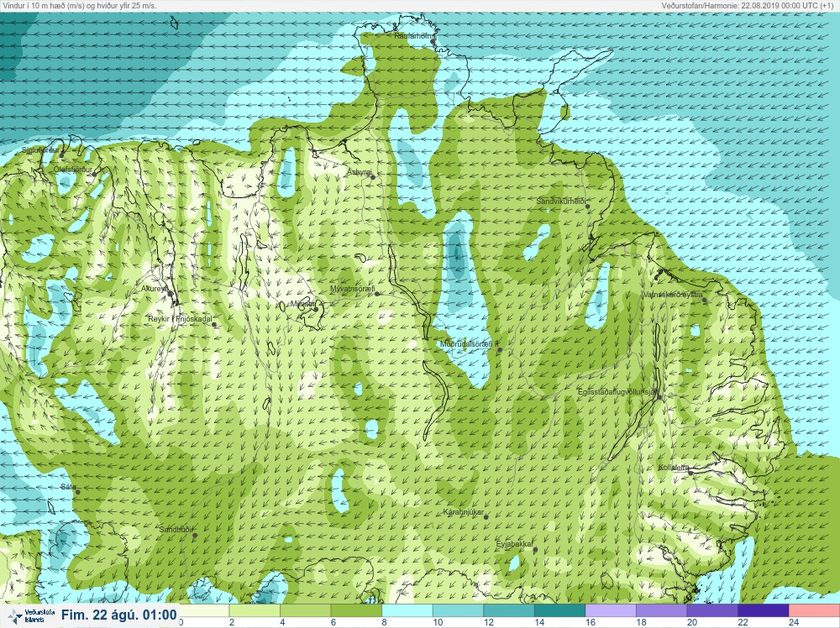Click the Kárahnjúkar station label
The width and height of the screenshot is (840, 628).
(x=464, y=512)
